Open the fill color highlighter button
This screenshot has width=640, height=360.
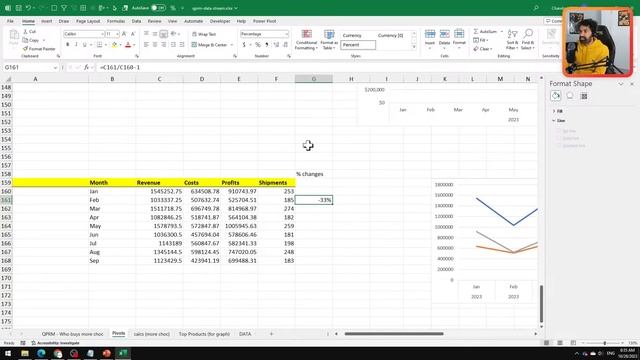(115, 44)
